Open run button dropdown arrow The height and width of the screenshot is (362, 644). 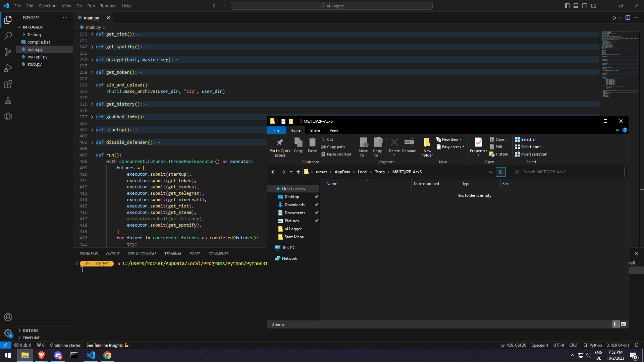[x=620, y=18]
